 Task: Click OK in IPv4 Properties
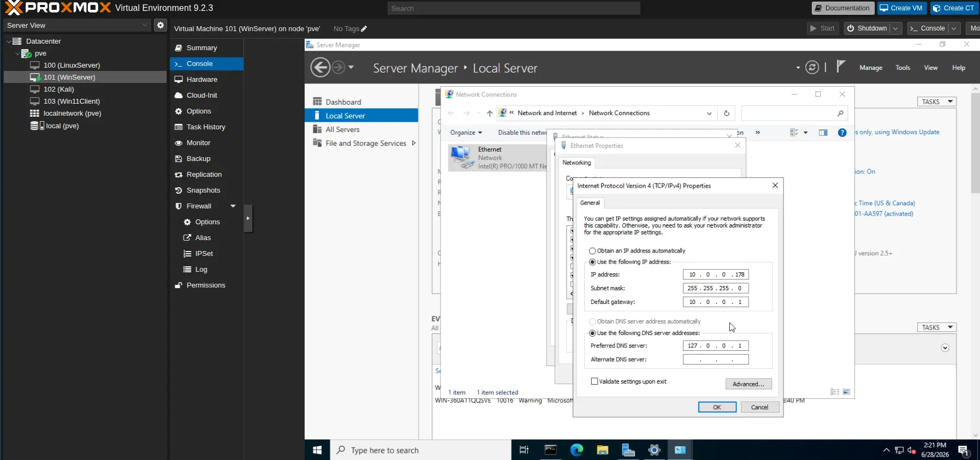(x=717, y=407)
